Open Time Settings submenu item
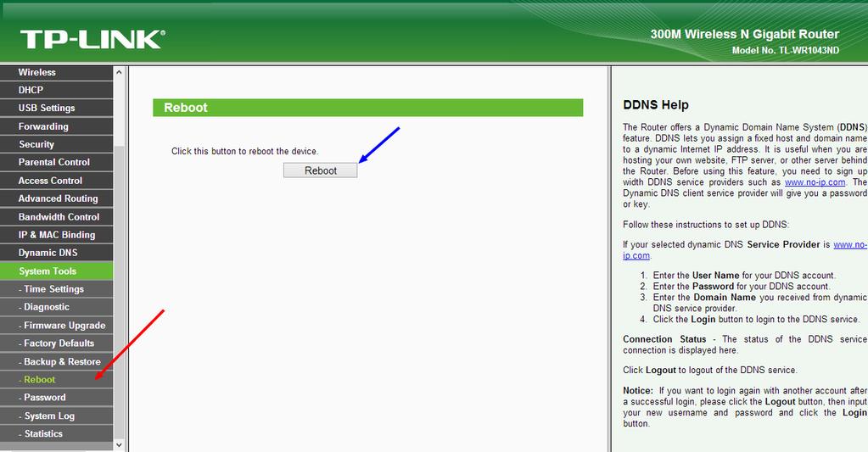868x452 pixels. point(57,289)
